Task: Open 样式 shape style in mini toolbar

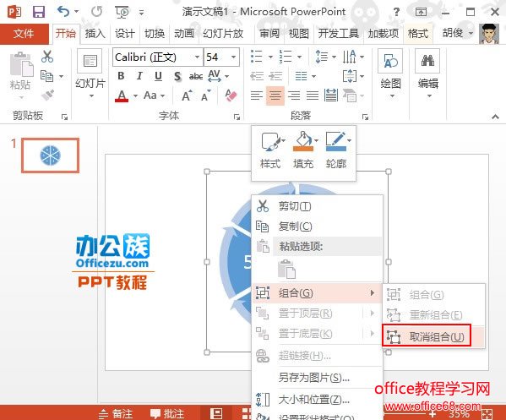Action: 270,150
